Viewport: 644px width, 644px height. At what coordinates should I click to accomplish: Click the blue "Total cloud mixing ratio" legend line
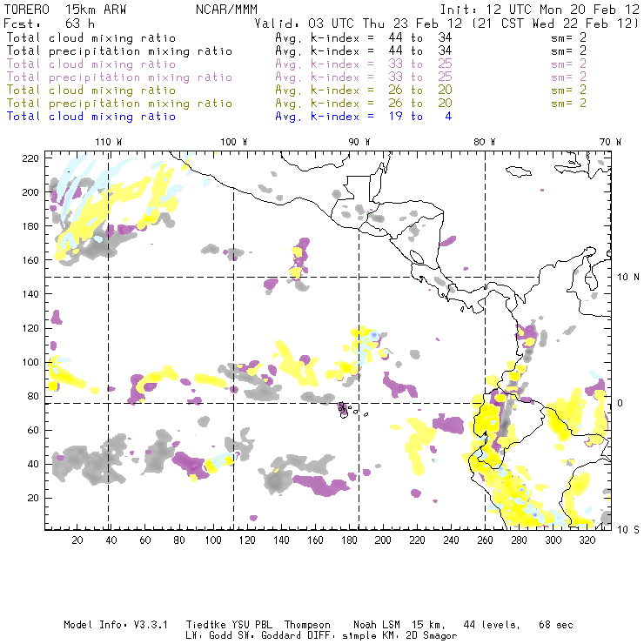pos(91,117)
